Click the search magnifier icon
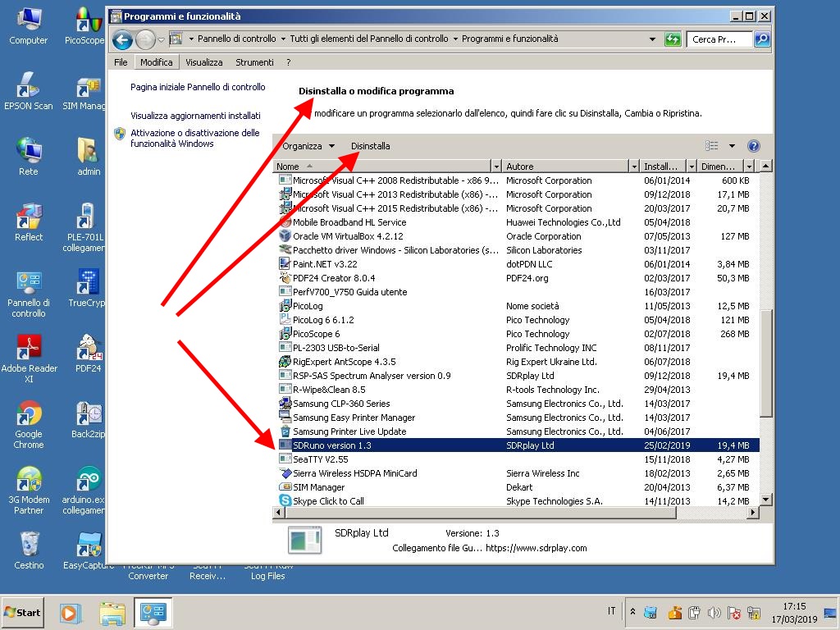840x630 pixels. [762, 39]
